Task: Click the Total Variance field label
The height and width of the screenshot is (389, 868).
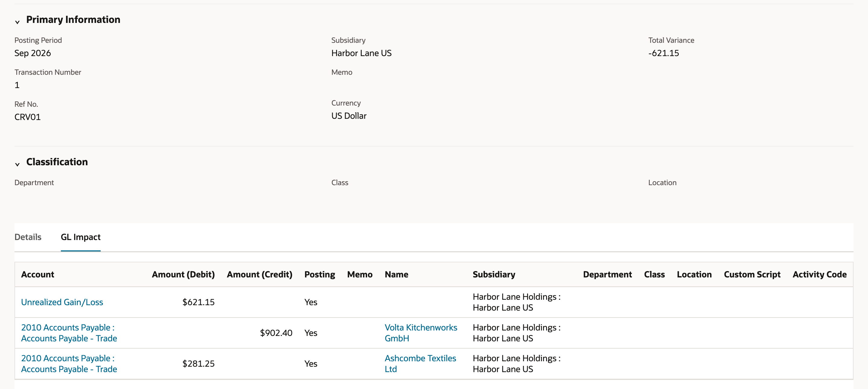Action: point(671,40)
